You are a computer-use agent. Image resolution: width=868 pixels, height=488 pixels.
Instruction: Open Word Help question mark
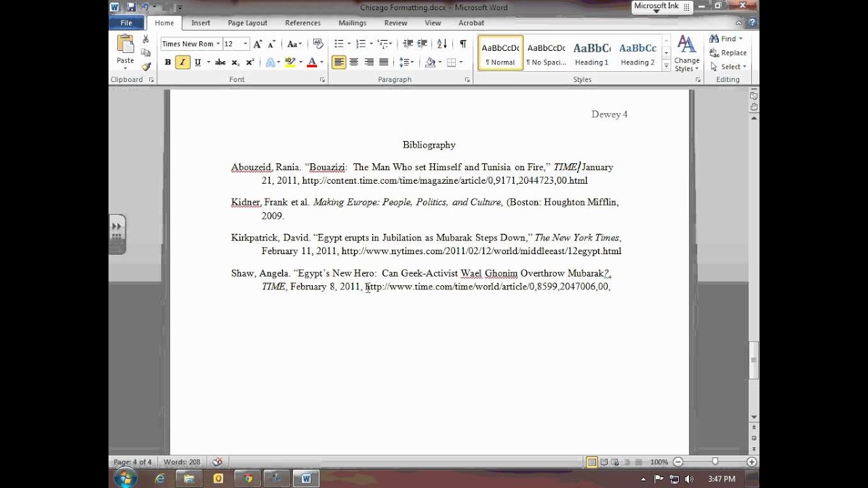coord(752,23)
